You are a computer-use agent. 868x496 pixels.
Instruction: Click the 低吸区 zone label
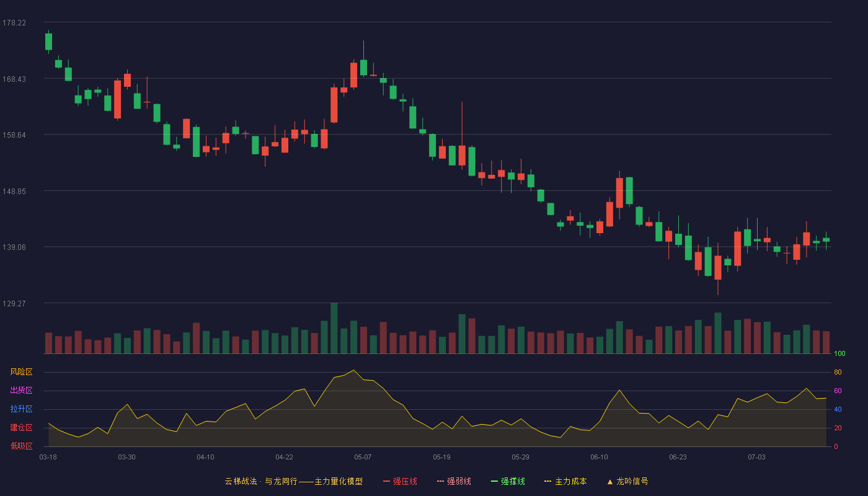pos(21,446)
